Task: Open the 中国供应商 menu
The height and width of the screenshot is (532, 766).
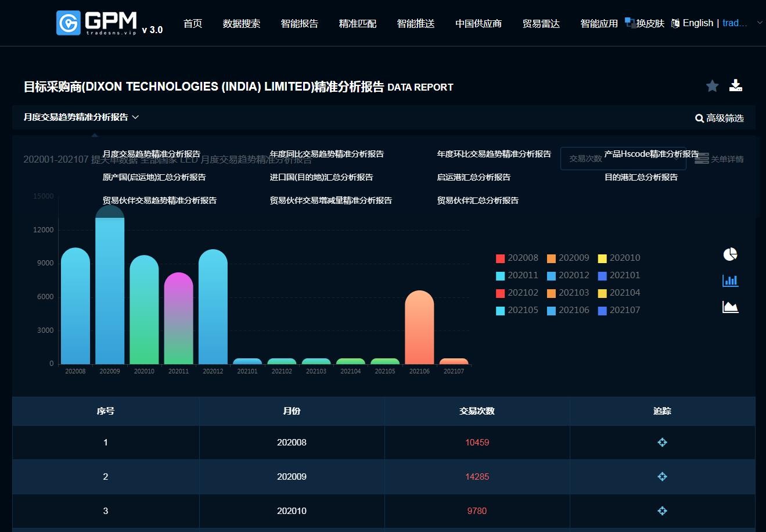Action: 479,23
